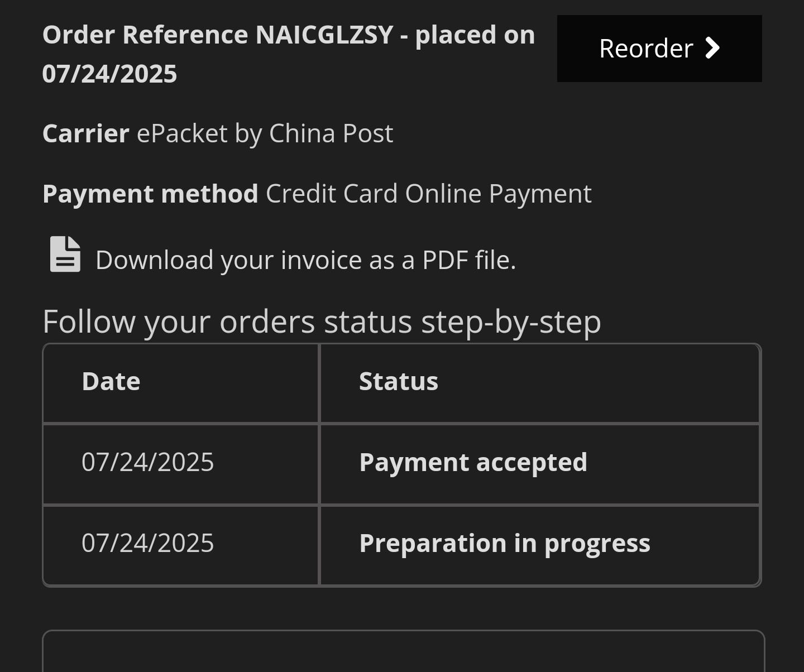Viewport: 804px width, 672px height.
Task: Click the Date column header
Action: (x=180, y=383)
